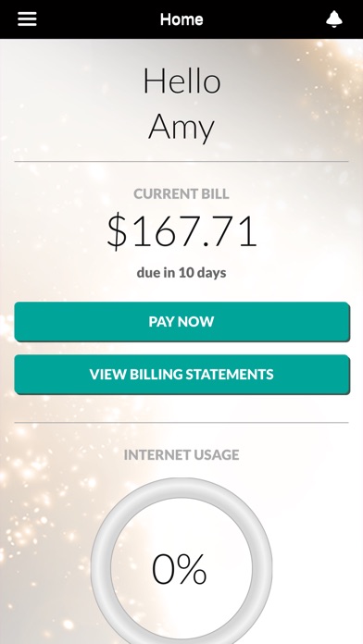Click the divider below Amy greeting

(181, 161)
